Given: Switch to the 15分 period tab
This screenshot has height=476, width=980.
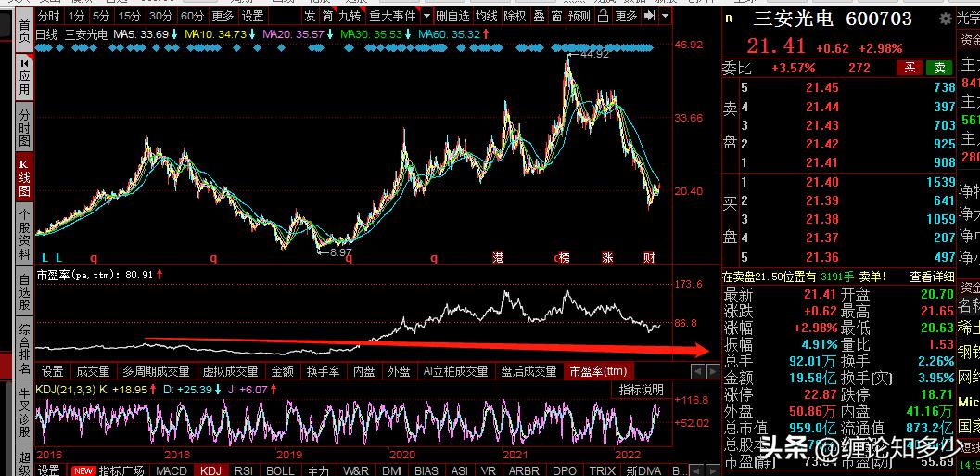Looking at the screenshot, I should point(130,16).
